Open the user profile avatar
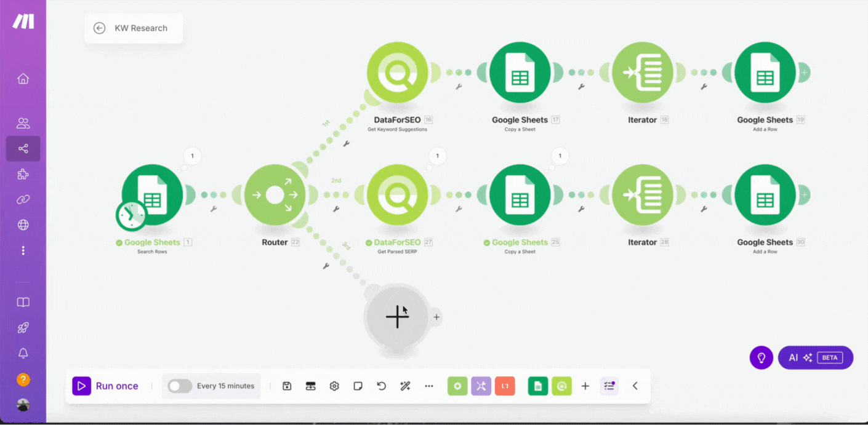Screen dimensions: 868x425 click(x=23, y=404)
